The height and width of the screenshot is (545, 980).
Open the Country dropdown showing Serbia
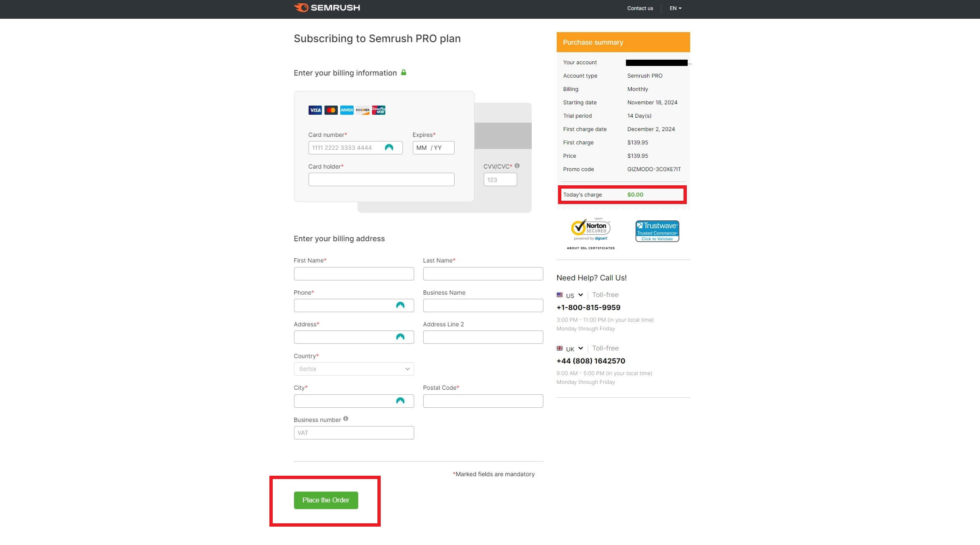point(354,368)
